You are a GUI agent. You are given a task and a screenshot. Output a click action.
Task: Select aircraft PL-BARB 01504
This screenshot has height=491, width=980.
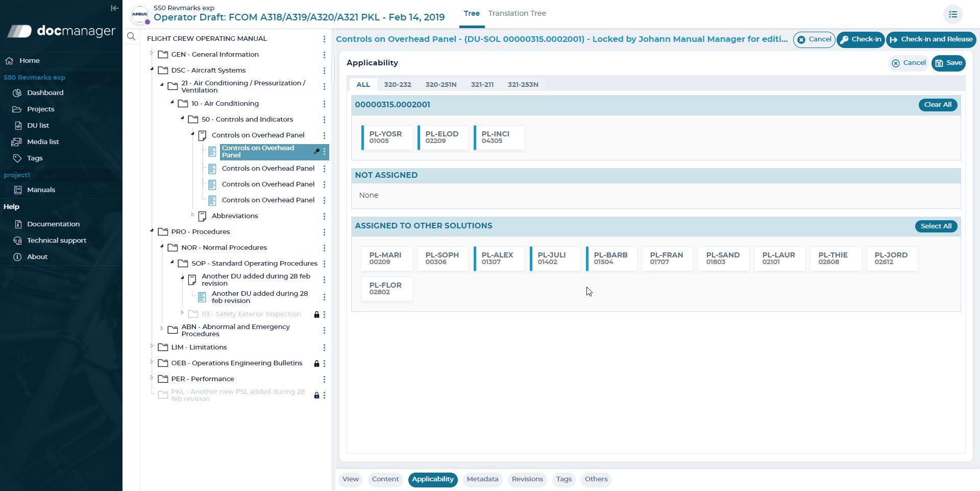coord(611,259)
